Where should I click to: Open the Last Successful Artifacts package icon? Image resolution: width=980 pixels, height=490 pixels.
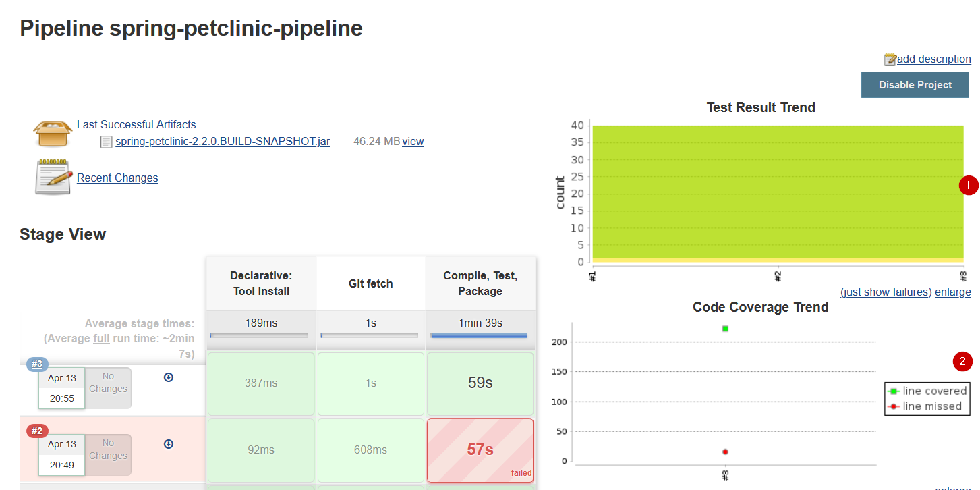coord(52,132)
